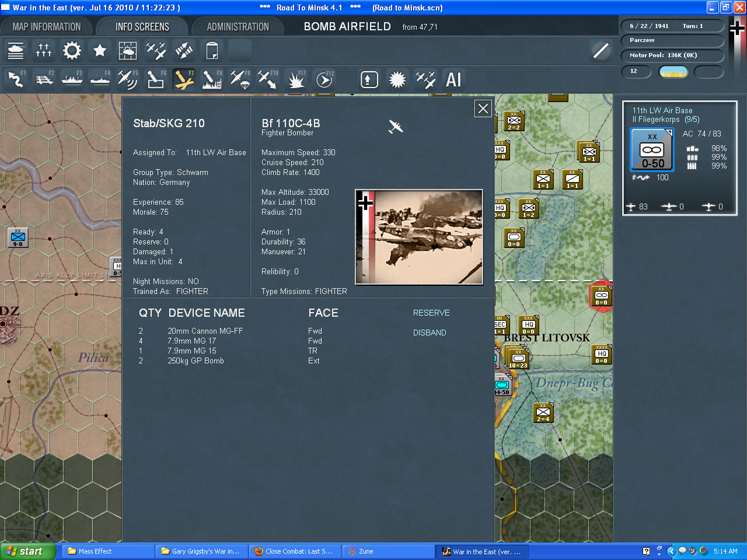This screenshot has height=560, width=747.
Task: Click the RESERVE link
Action: pyautogui.click(x=431, y=313)
